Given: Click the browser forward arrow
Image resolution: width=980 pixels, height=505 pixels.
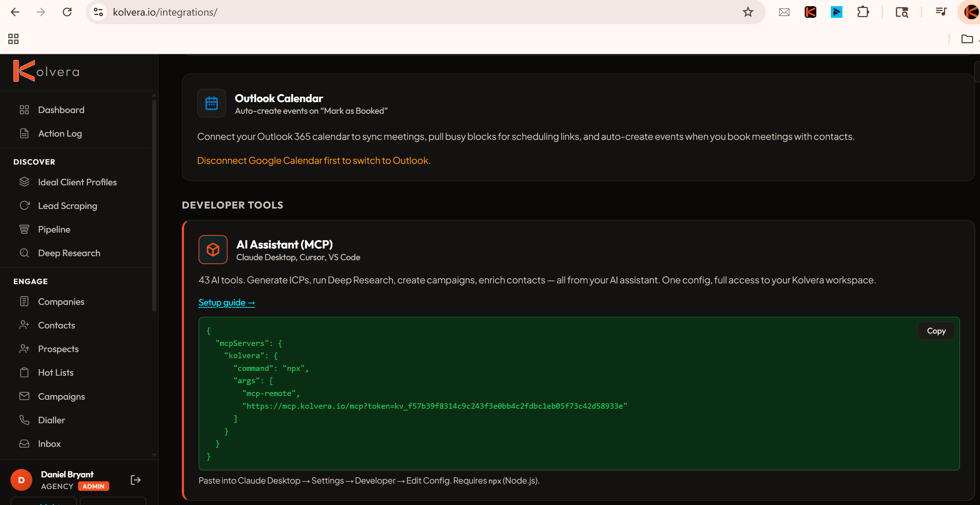Looking at the screenshot, I should tap(41, 12).
